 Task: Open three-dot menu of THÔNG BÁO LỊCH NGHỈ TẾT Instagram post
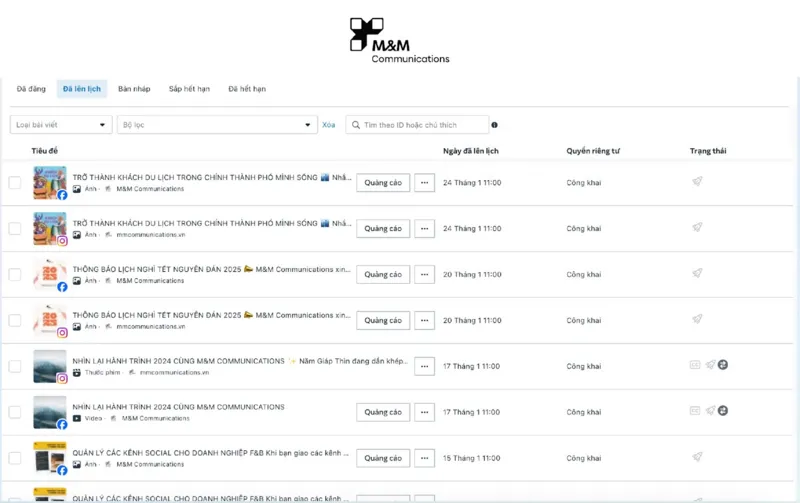pos(424,320)
